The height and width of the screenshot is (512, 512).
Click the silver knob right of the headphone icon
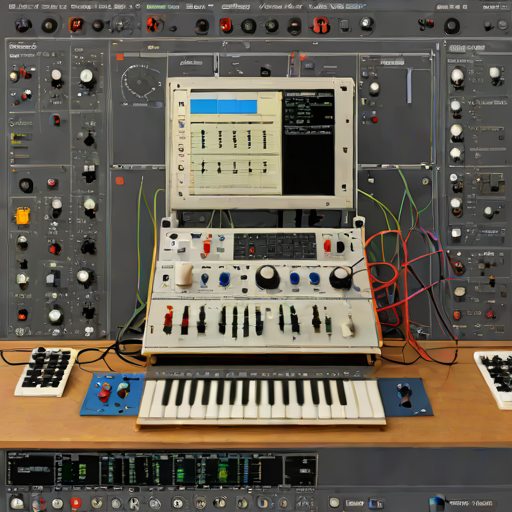[x=367, y=24]
